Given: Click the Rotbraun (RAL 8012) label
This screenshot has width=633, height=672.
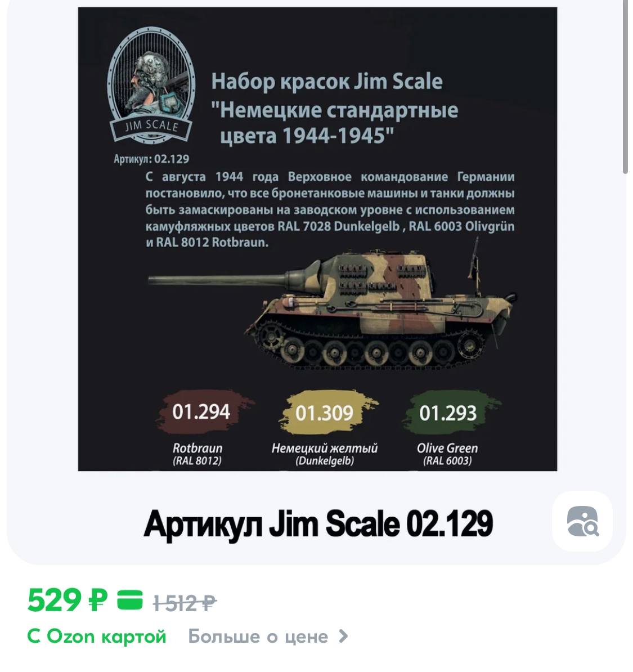Looking at the screenshot, I should click(x=197, y=454).
